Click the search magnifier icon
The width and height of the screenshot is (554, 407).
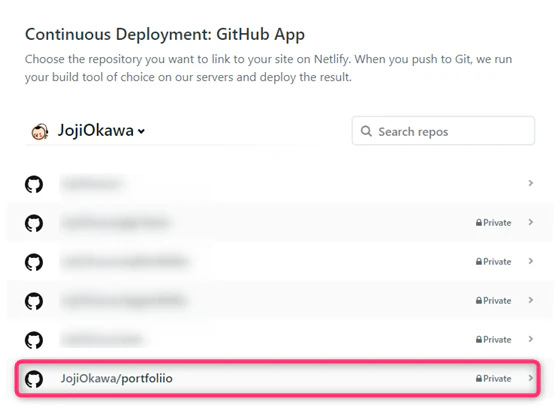[x=366, y=131]
